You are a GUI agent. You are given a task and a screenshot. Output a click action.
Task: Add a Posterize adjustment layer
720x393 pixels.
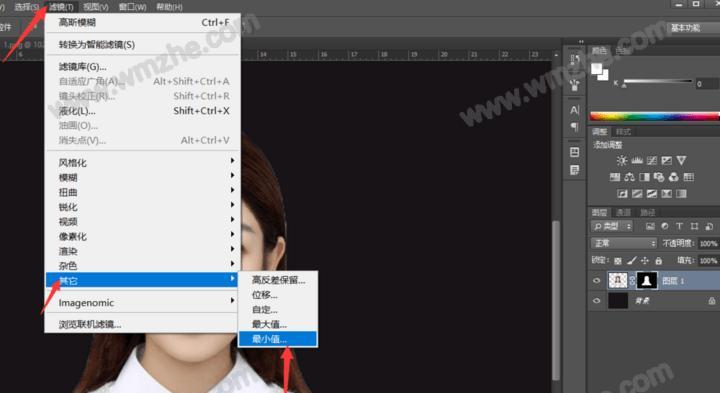click(x=637, y=193)
